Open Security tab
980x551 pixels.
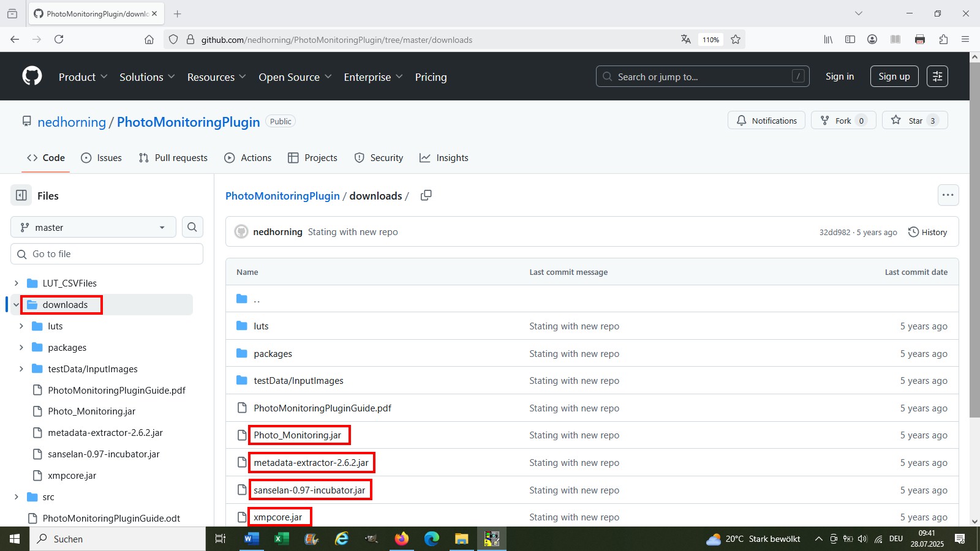coord(379,157)
